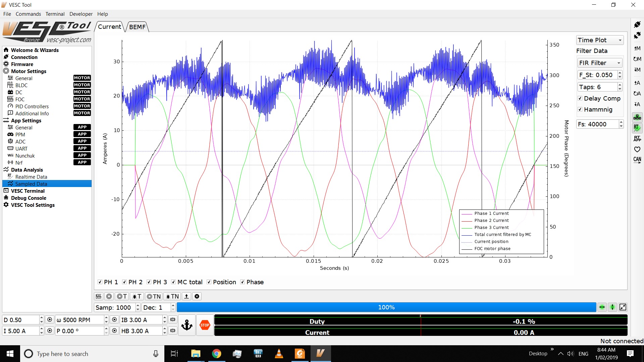Toggle CAN forwarding icon
The height and width of the screenshot is (362, 644).
[x=637, y=160]
